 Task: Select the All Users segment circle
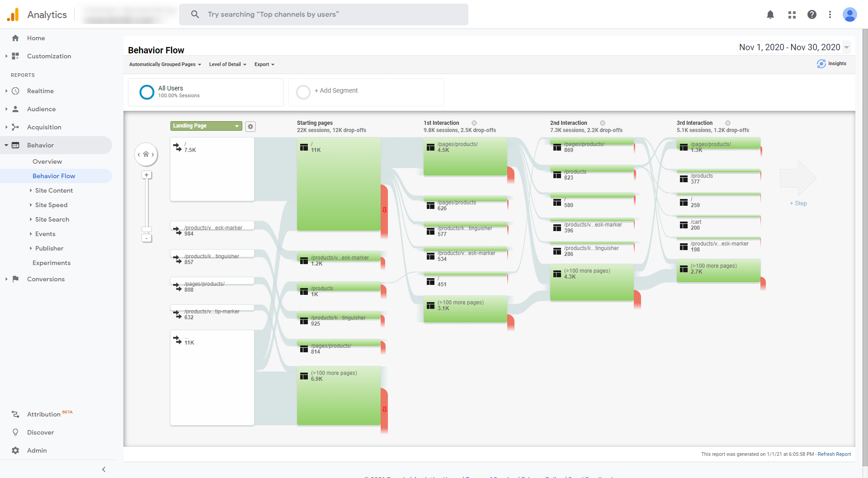[147, 92]
